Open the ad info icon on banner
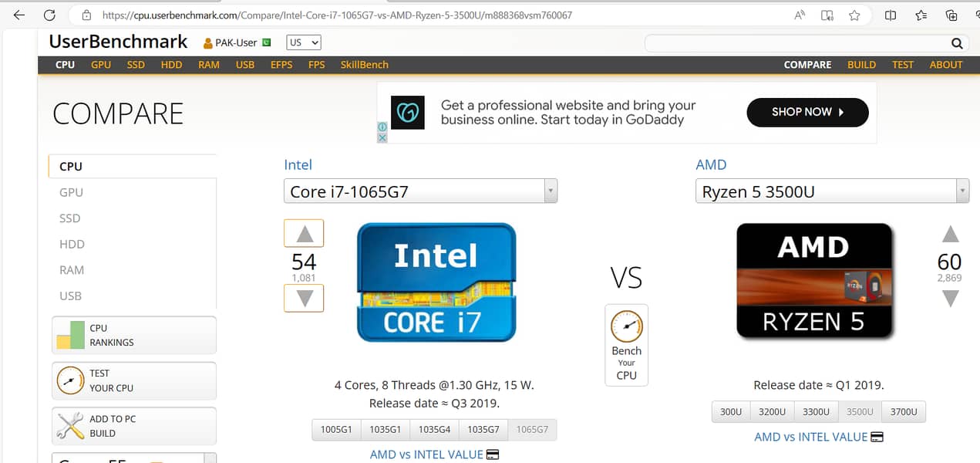This screenshot has width=980, height=463. click(x=382, y=127)
